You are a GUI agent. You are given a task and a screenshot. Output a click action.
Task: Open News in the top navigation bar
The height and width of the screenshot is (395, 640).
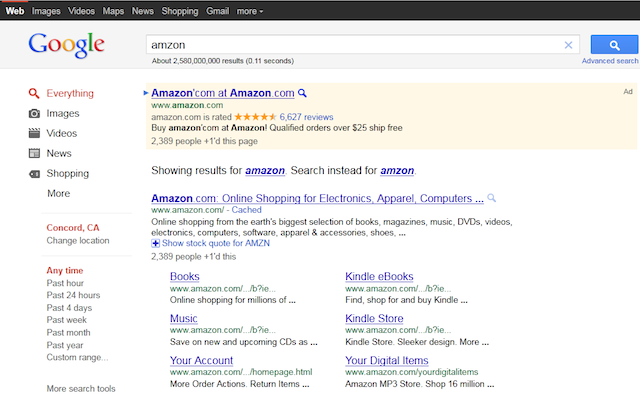(x=142, y=11)
